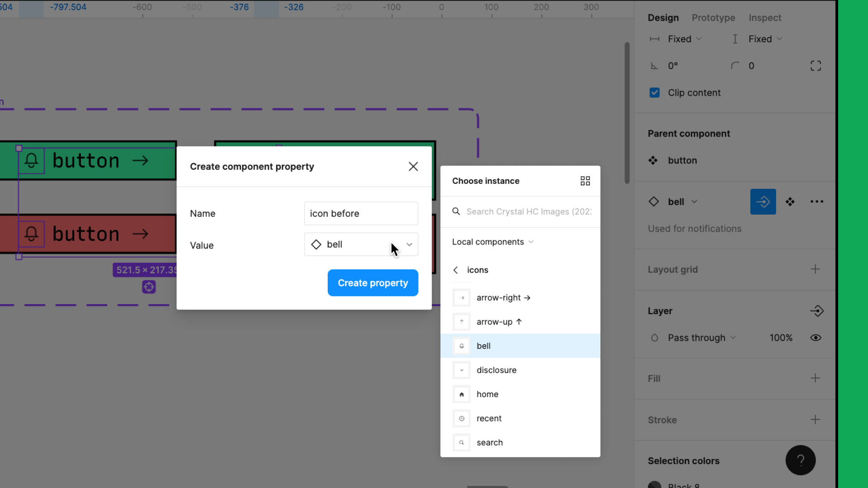
Task: Select the layer pass-through blend icon
Action: pos(654,338)
